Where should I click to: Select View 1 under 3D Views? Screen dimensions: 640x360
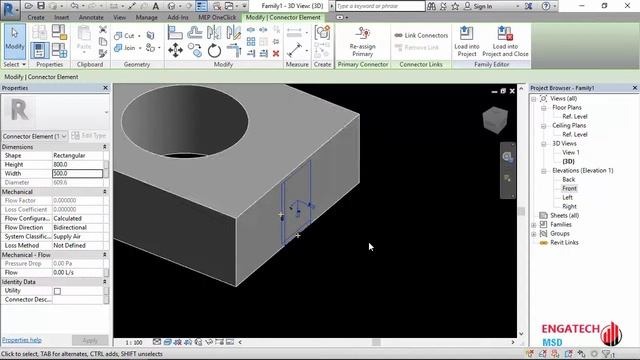point(571,152)
